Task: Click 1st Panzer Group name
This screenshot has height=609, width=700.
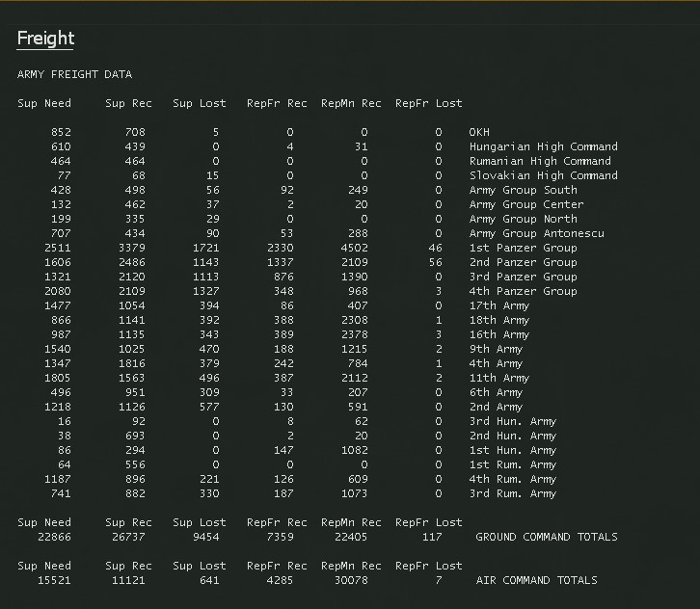Action: point(523,248)
